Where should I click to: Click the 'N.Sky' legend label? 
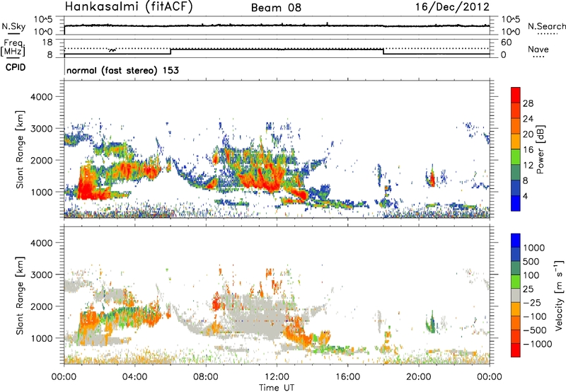[13, 26]
